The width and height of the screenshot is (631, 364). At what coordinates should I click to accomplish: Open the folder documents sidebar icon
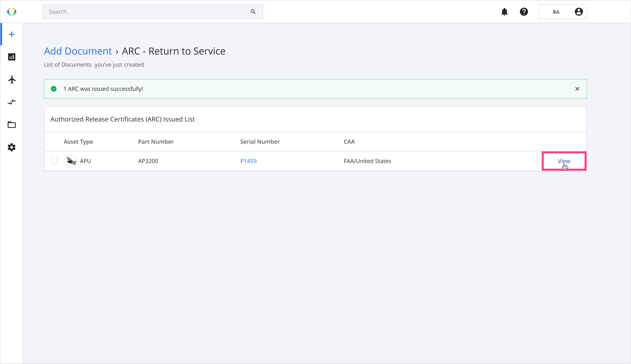(x=12, y=124)
